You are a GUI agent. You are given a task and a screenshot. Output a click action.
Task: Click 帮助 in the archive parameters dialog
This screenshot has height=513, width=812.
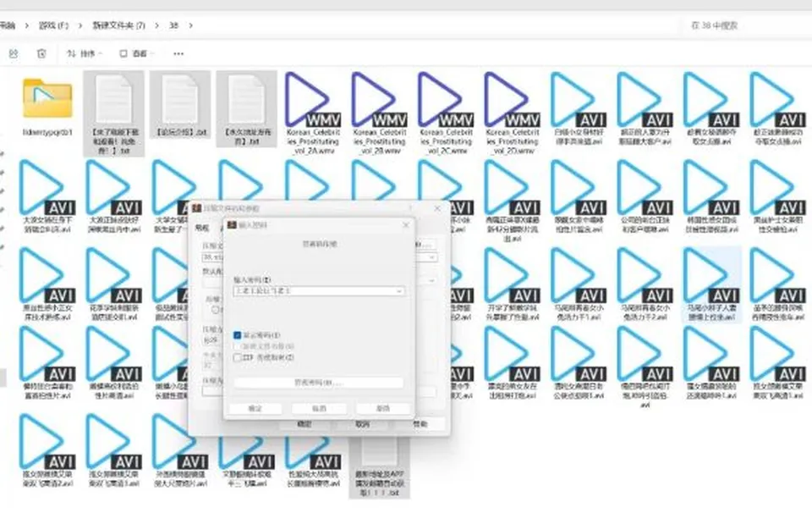point(420,424)
